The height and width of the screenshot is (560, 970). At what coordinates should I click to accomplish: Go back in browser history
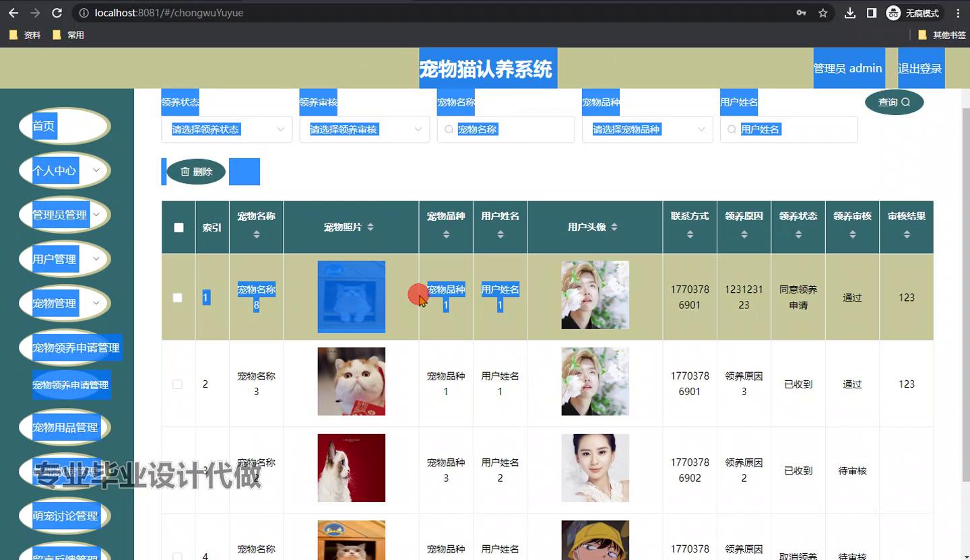point(13,13)
